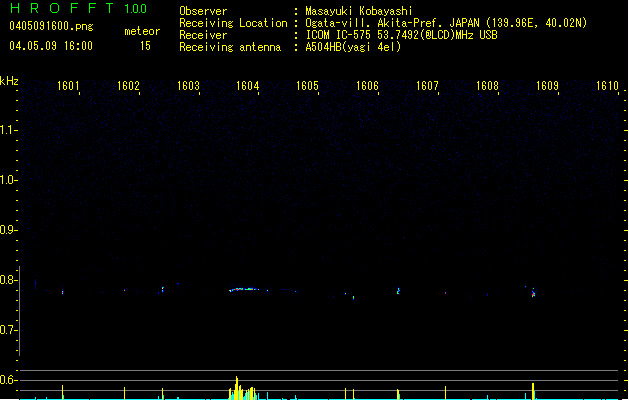Select the ICOM IC-575 receiver text

pyautogui.click(x=402, y=35)
